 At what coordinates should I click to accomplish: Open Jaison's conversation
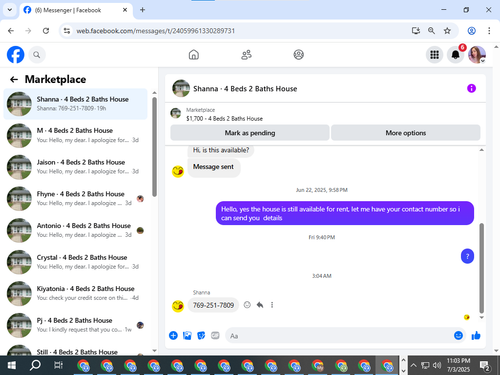point(75,167)
